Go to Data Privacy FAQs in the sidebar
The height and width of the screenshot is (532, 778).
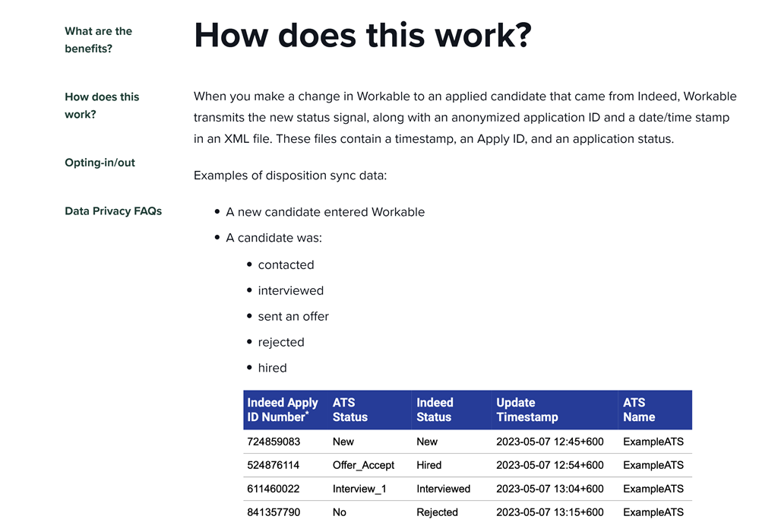click(x=113, y=211)
